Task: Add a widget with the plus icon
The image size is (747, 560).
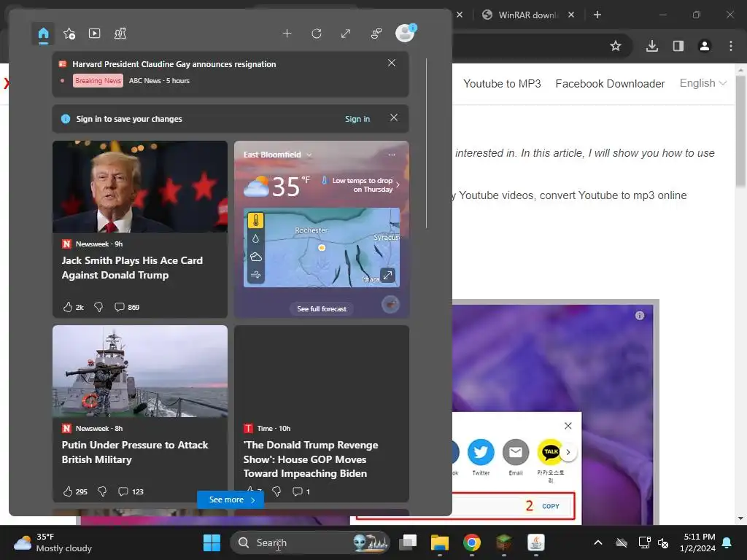Action: (x=287, y=34)
